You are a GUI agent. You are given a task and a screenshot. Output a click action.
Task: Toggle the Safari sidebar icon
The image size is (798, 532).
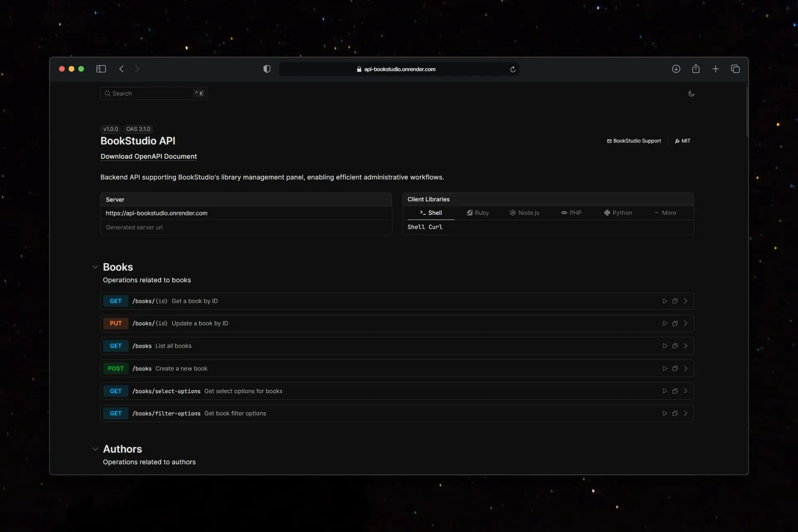click(x=101, y=69)
